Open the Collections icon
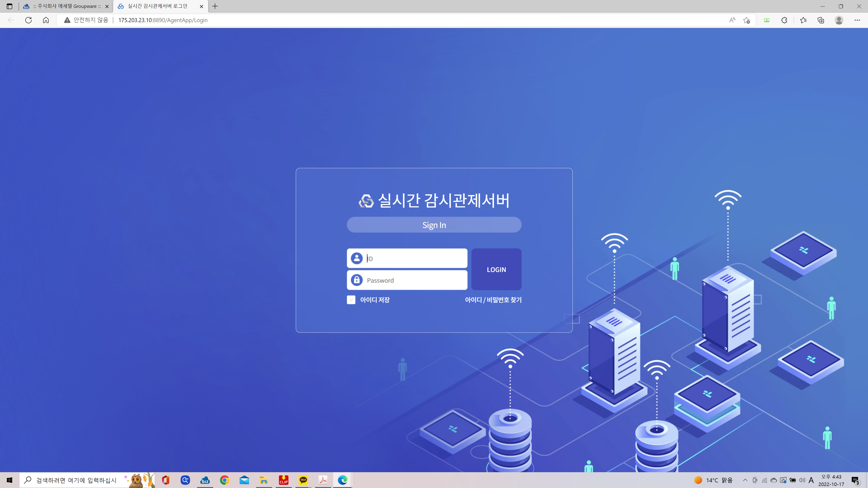 [x=821, y=20]
